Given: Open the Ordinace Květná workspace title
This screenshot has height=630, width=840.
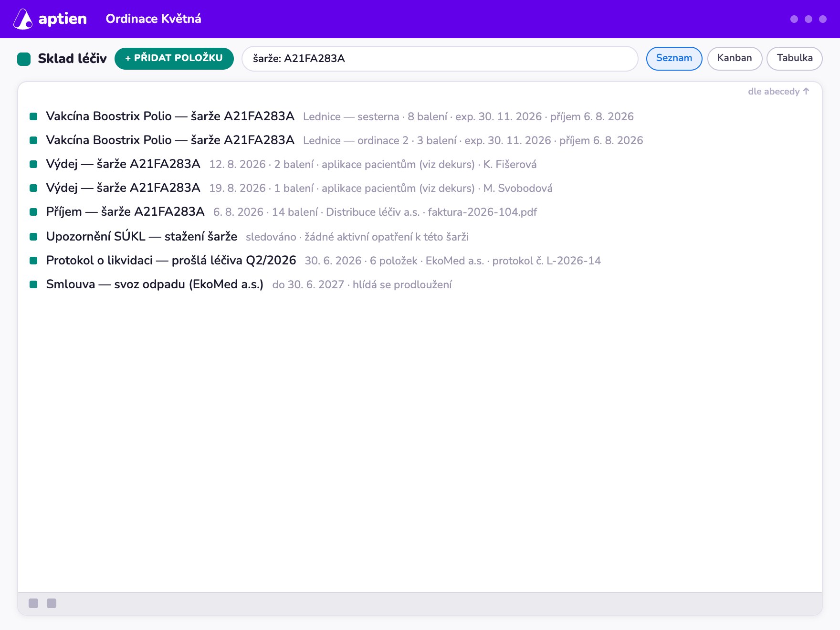Looking at the screenshot, I should [x=153, y=19].
